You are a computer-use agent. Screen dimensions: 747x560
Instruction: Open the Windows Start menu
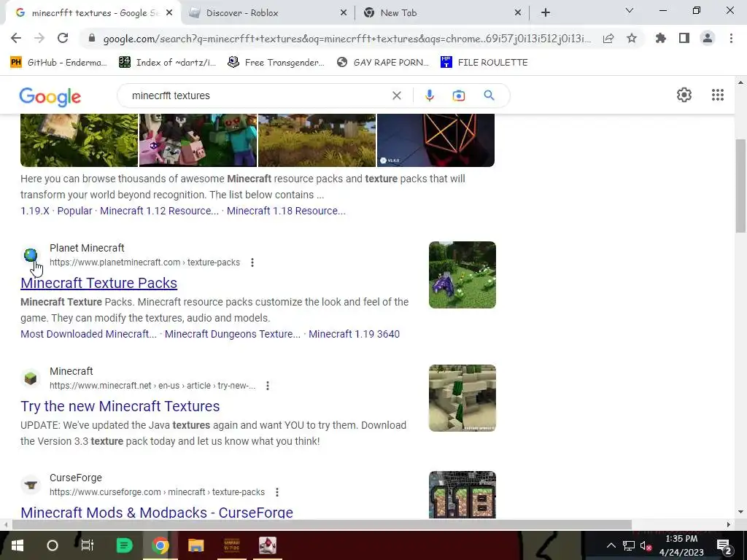point(18,545)
